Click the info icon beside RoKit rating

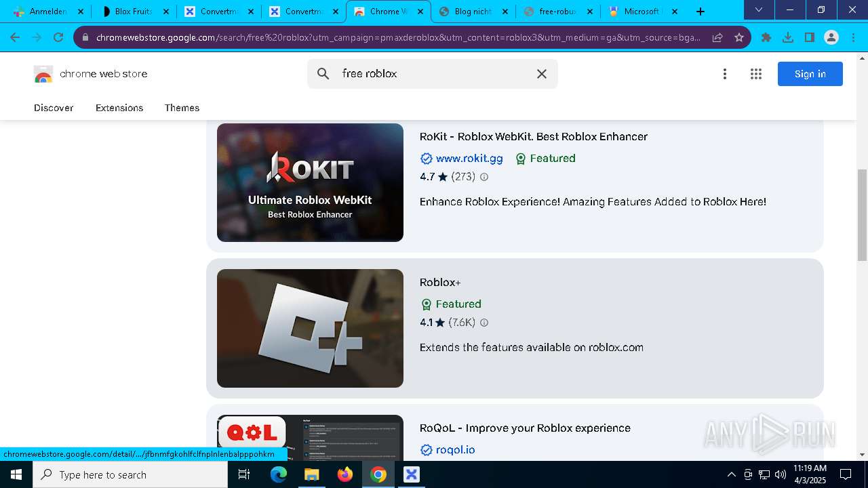coord(484,177)
